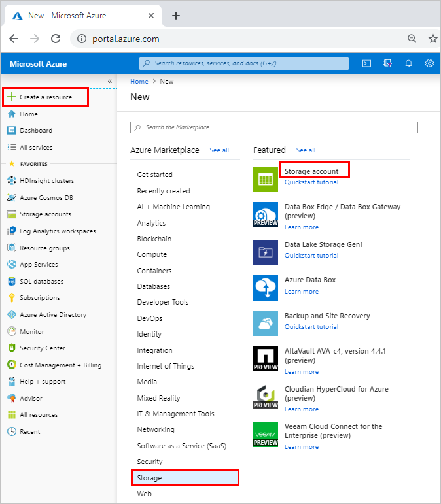This screenshot has width=441, height=504.
Task: Click the Storage account title link
Action: 311,171
